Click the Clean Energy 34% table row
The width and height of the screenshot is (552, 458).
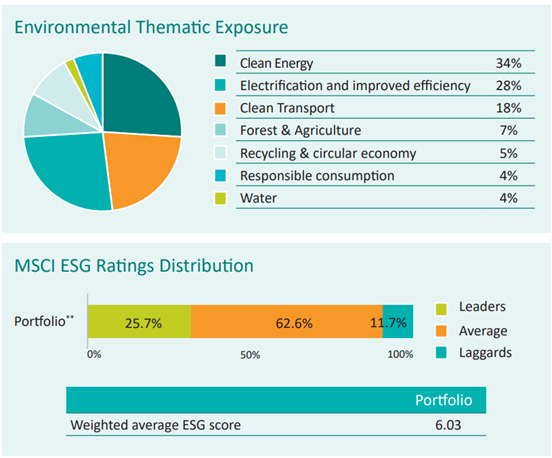pyautogui.click(x=385, y=63)
